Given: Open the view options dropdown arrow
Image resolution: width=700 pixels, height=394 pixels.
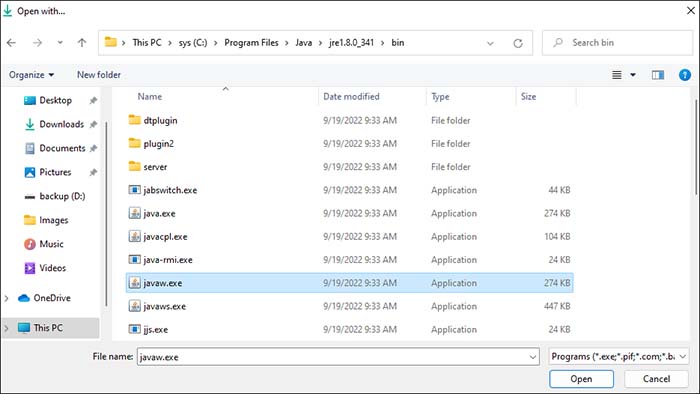Looking at the screenshot, I should 633,75.
